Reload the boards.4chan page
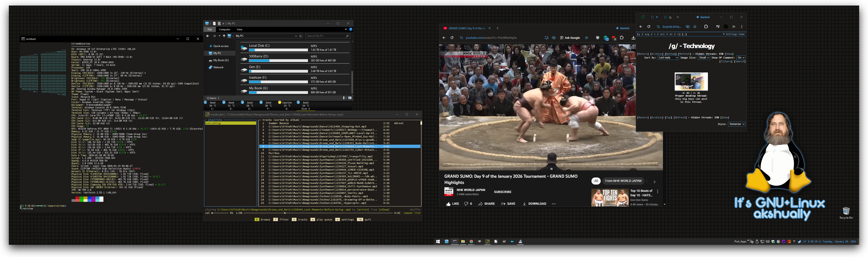Viewport: 868px width, 257px height. pyautogui.click(x=649, y=27)
